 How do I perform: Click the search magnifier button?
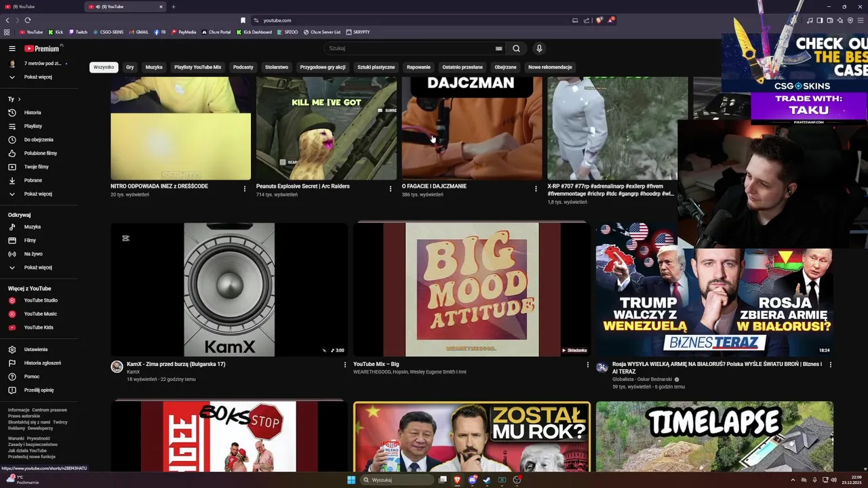[516, 48]
